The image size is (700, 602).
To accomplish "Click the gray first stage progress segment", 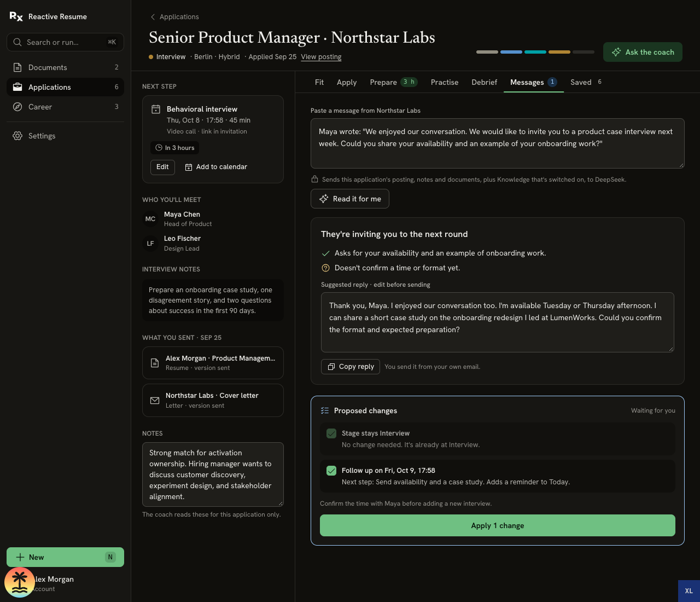I will (x=487, y=52).
